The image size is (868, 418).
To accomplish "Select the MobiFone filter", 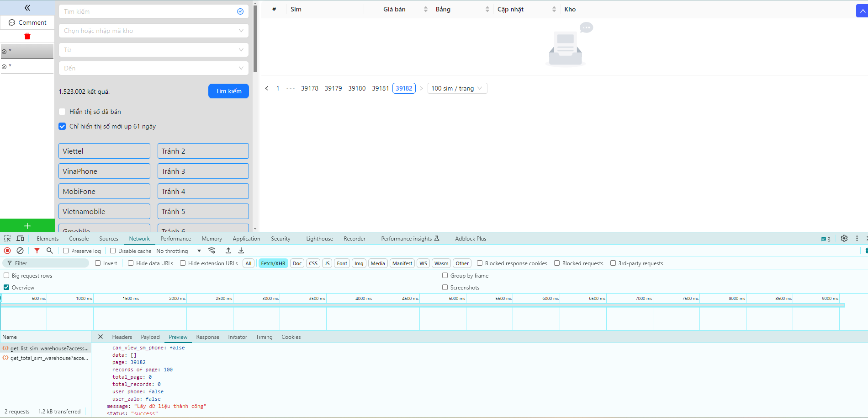I will click(104, 191).
